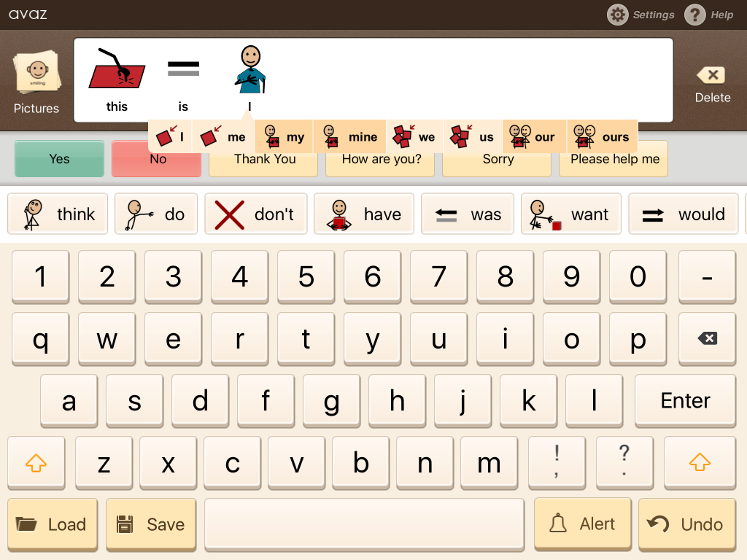Select the 'this' picture in message bar

117,80
